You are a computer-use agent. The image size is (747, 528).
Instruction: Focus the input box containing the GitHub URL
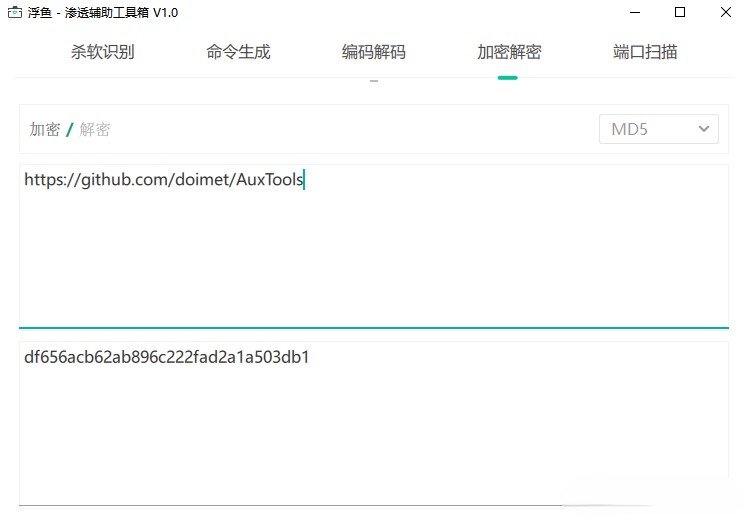pos(374,246)
